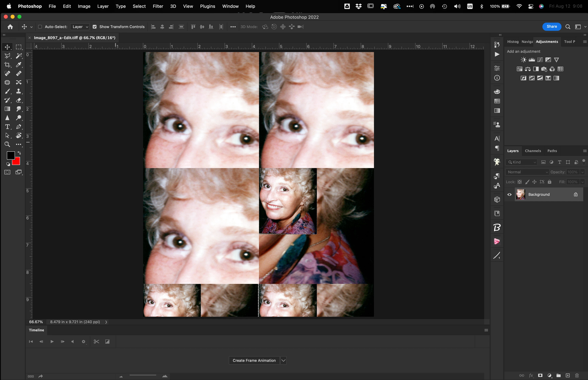Click the delete layer trash icon
This screenshot has height=380, width=588.
pos(577,375)
